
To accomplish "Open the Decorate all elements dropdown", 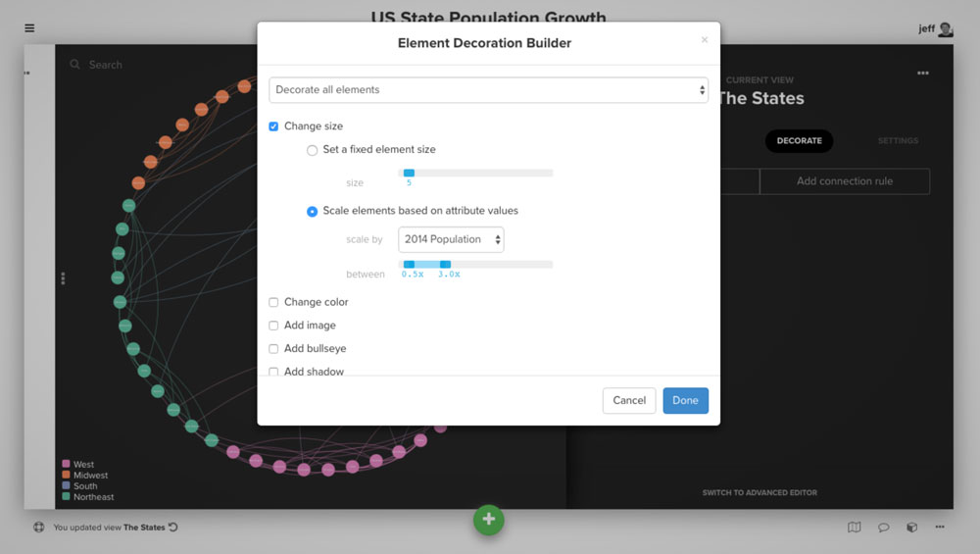I will (488, 90).
